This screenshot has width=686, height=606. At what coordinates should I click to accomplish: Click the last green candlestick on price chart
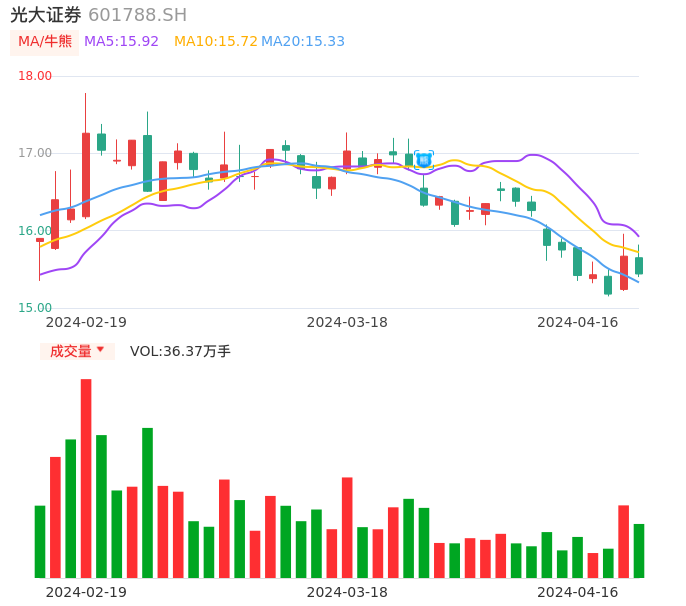(639, 265)
